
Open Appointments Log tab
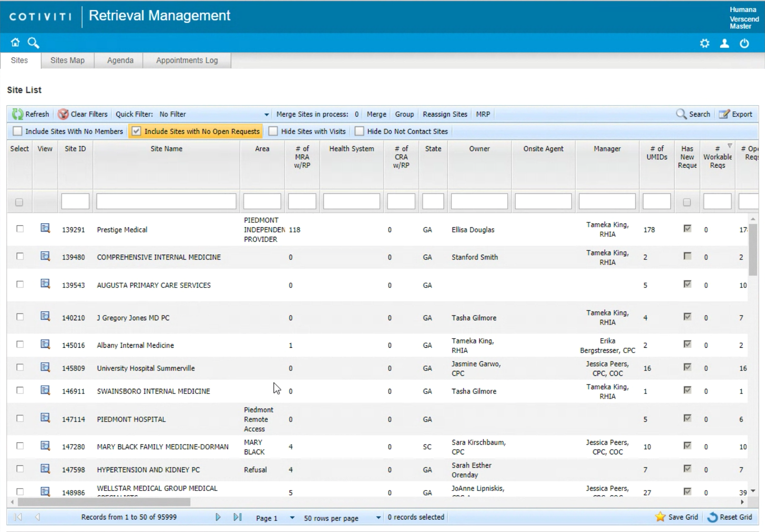tap(187, 60)
